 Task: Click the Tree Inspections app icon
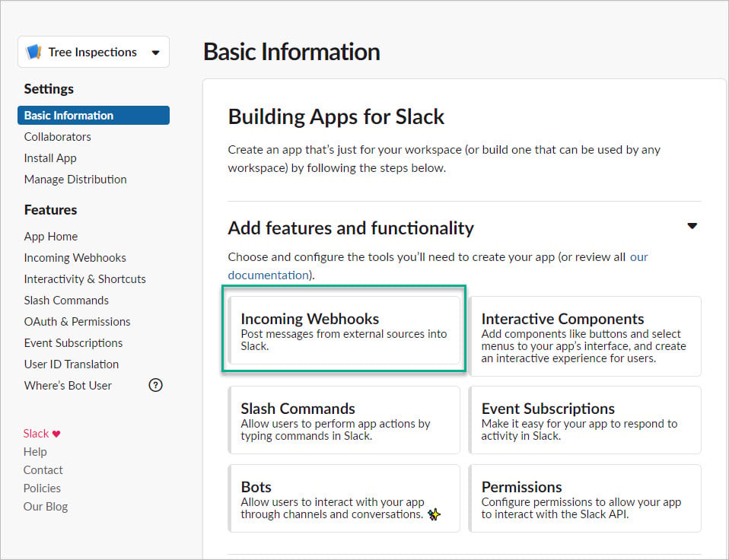click(x=34, y=52)
